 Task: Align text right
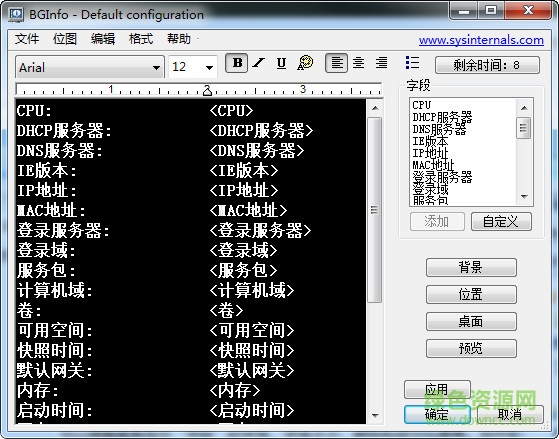381,63
